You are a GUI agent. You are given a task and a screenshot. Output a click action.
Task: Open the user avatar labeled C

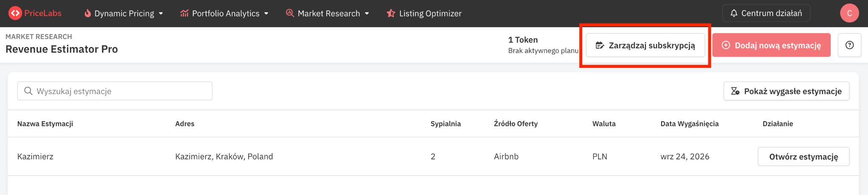[849, 13]
